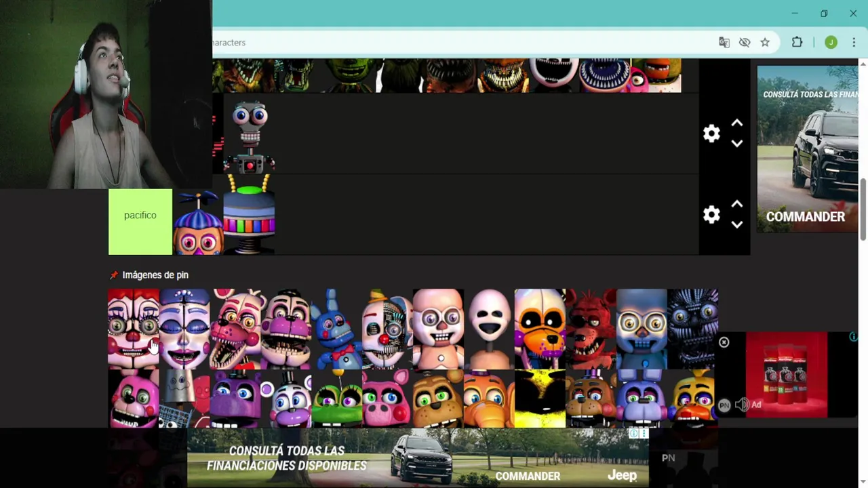Choose the orange Lolbit fox image
Image resolution: width=868 pixels, height=488 pixels.
(540, 329)
